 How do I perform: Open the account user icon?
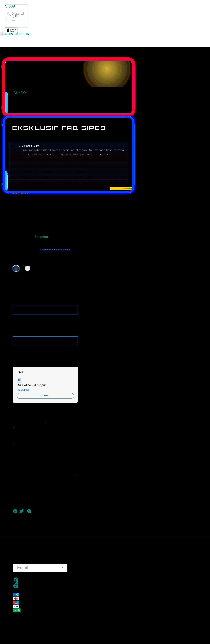(7, 19)
